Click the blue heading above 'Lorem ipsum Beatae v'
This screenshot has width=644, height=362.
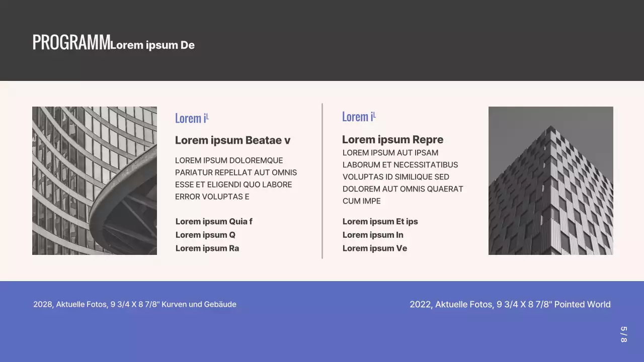click(191, 118)
